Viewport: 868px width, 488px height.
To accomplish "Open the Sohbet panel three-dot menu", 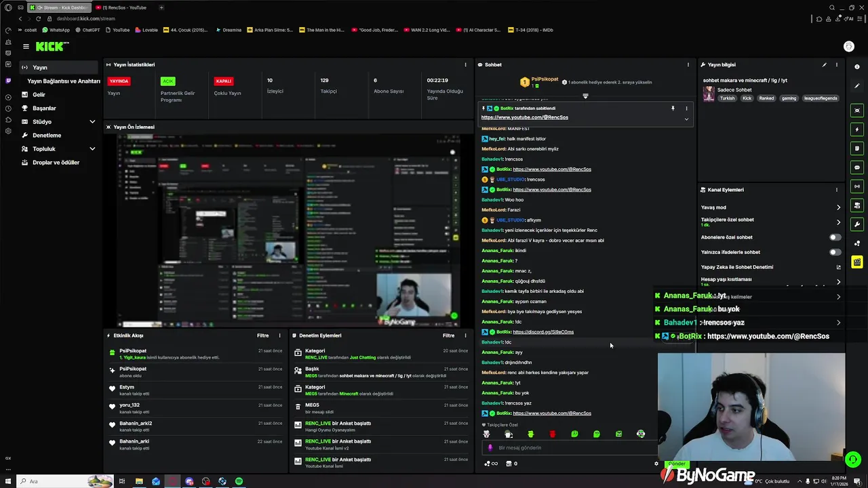I will click(688, 64).
